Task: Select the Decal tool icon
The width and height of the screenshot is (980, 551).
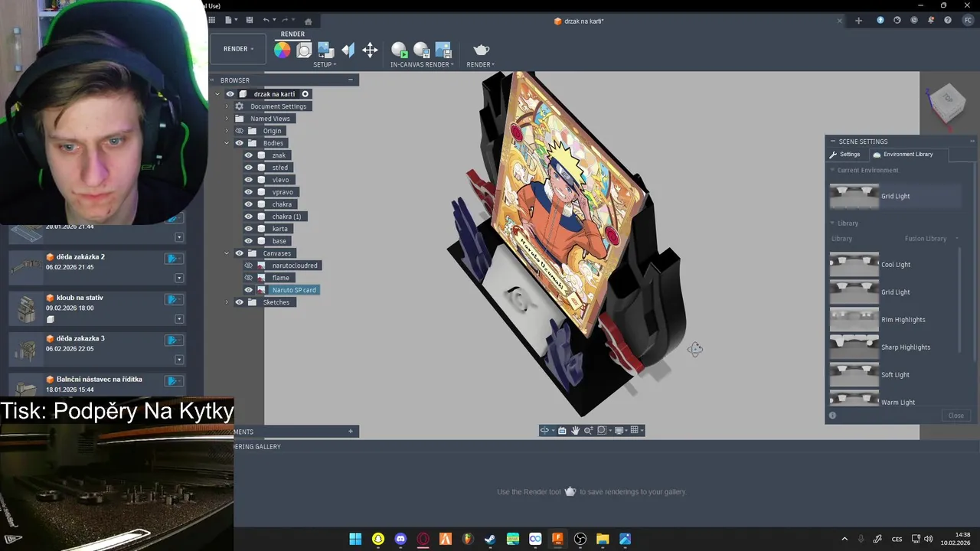Action: [x=325, y=51]
